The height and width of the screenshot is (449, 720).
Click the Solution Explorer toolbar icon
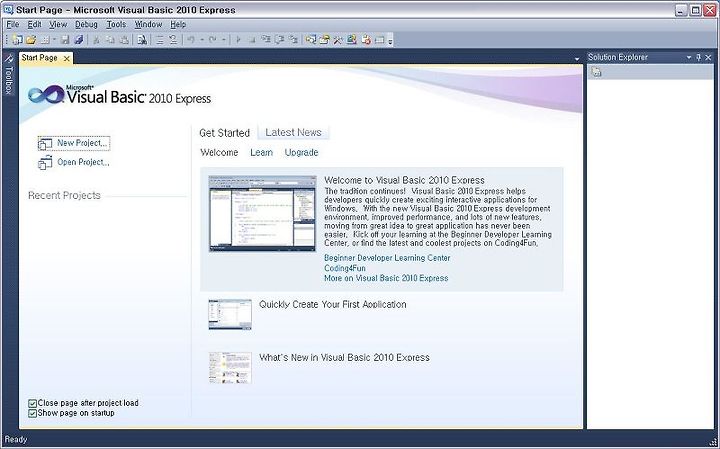311,40
